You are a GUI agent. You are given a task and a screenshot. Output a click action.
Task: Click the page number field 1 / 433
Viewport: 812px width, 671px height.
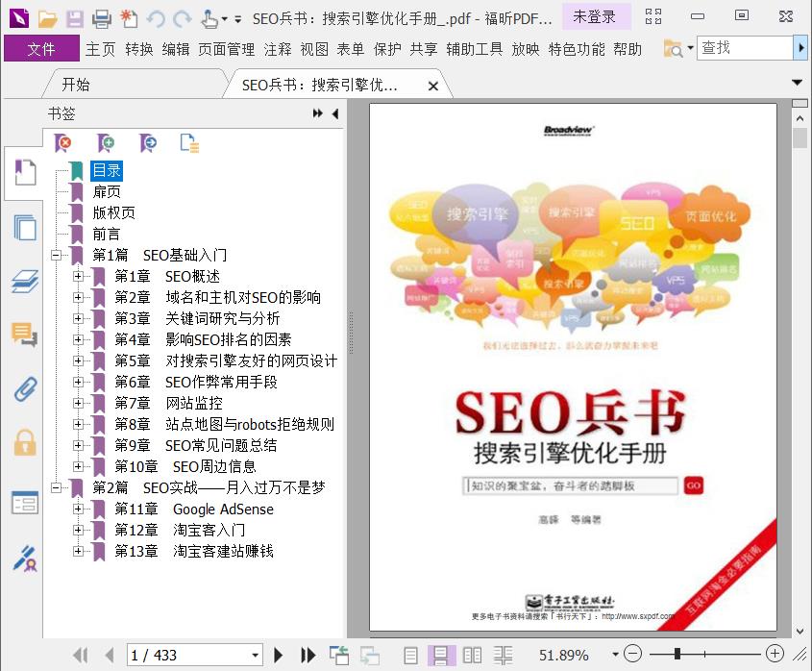(188, 656)
